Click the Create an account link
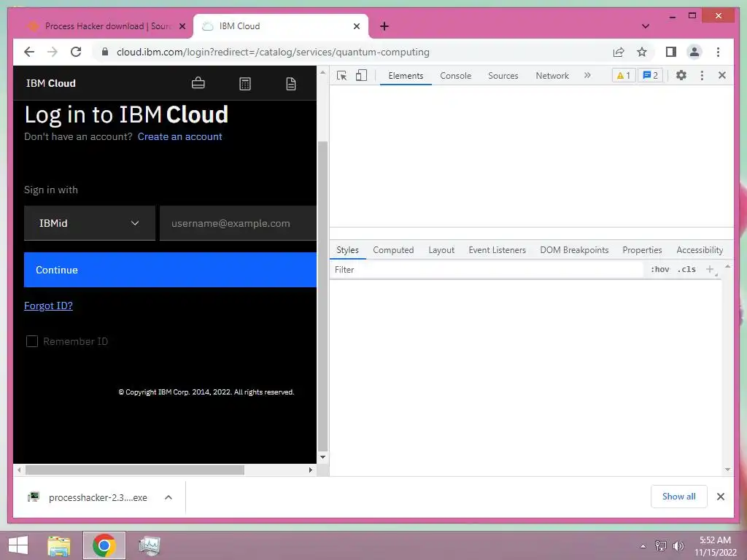747x560 pixels. 179,136
